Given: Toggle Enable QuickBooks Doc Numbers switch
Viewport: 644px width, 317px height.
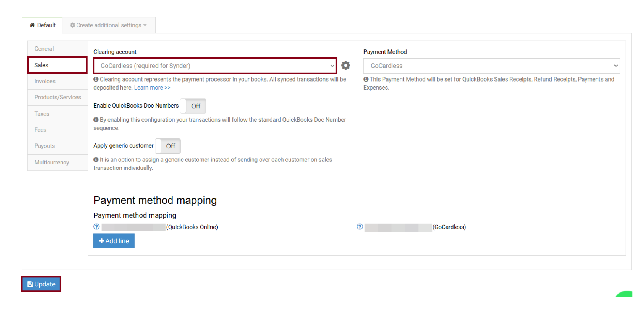Looking at the screenshot, I should pyautogui.click(x=193, y=106).
